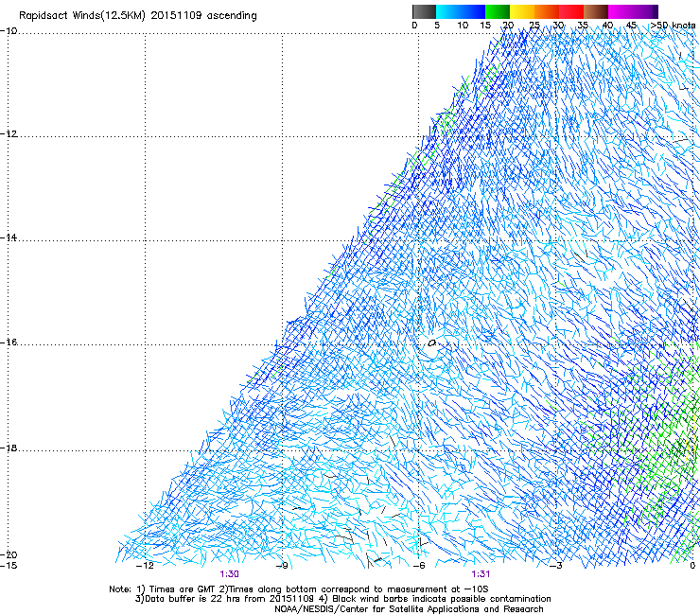Click the '-12' longitude label at bottom
Image resolution: width=700 pixels, height=615 pixels.
point(145,566)
